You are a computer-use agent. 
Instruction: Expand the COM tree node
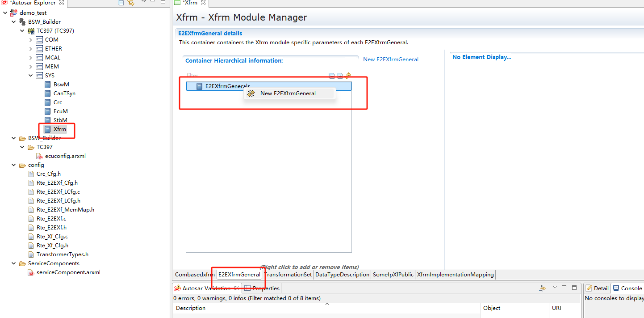coord(30,40)
